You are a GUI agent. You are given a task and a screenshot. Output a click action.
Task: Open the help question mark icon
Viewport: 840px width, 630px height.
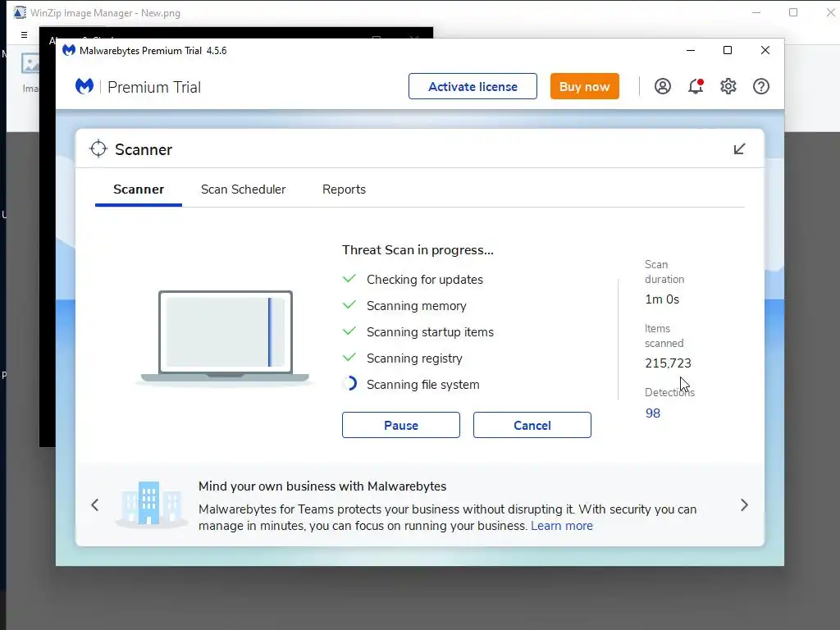760,86
